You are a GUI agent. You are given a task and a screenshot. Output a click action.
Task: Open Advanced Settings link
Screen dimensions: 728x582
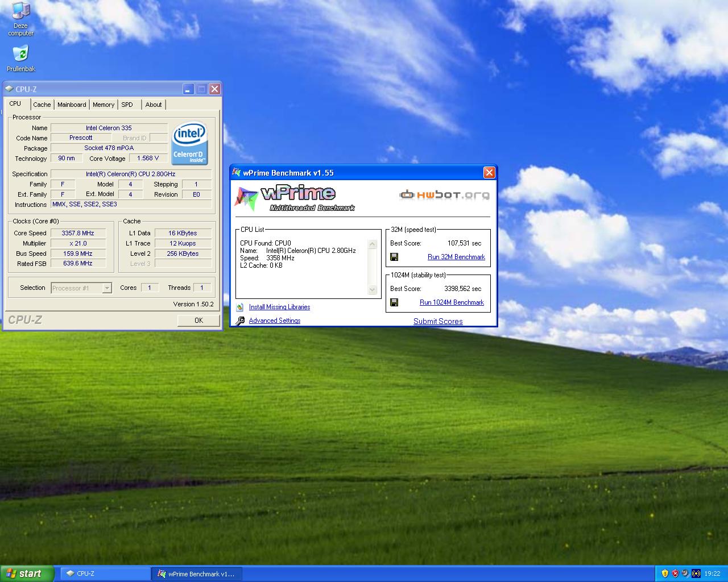pos(274,321)
